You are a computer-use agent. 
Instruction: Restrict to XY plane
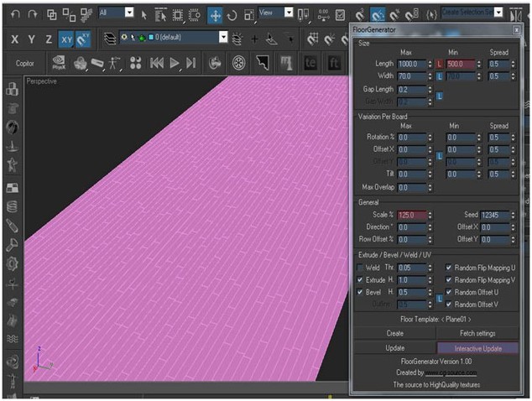click(x=66, y=39)
